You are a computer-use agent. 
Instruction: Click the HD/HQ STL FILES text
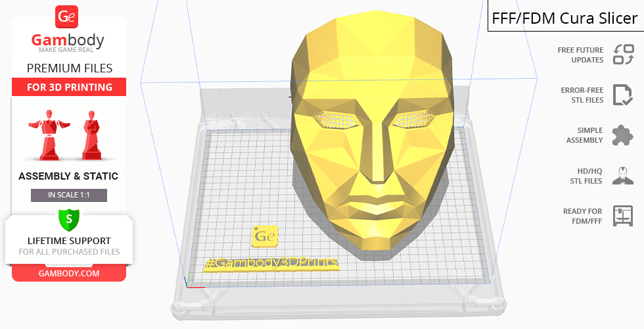click(x=586, y=176)
